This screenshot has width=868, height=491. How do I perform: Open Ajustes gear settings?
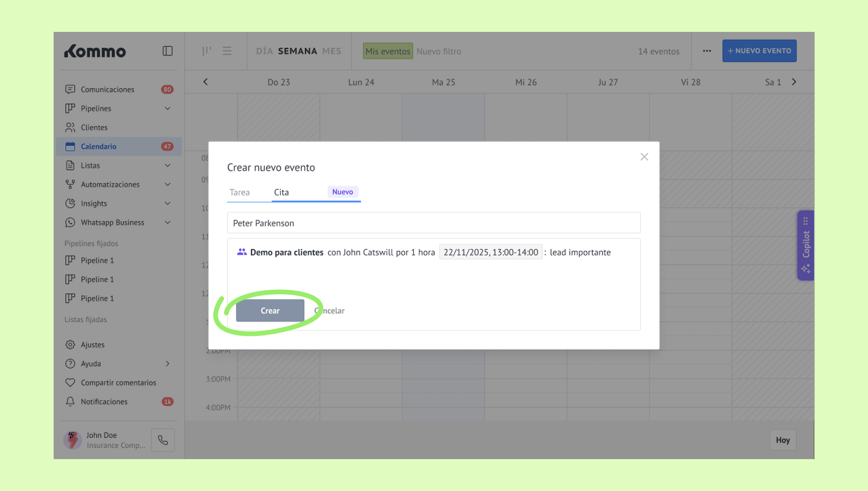coord(70,345)
